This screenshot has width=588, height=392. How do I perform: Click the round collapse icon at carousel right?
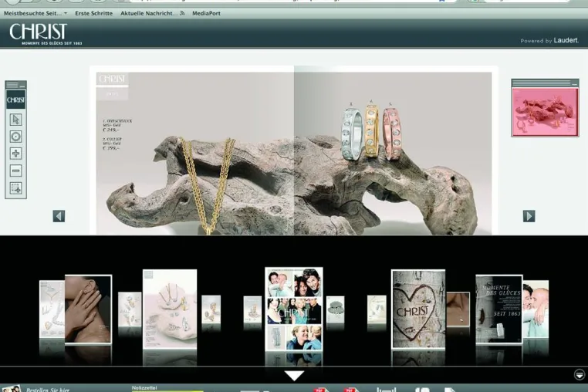pyautogui.click(x=580, y=374)
